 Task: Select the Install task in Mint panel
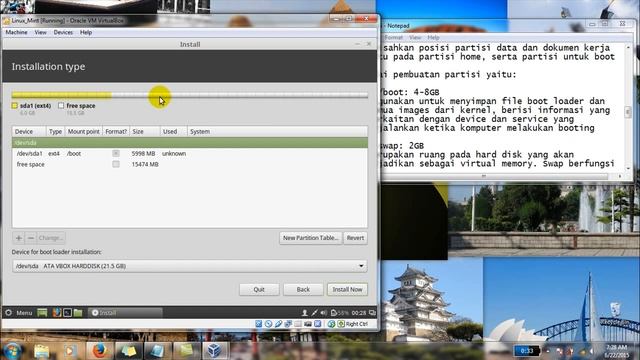click(125, 313)
